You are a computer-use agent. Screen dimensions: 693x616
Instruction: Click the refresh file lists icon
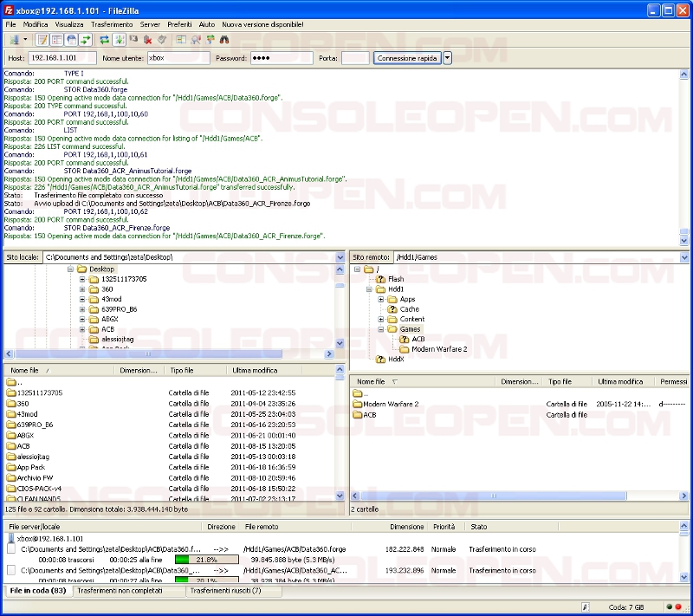[x=104, y=40]
